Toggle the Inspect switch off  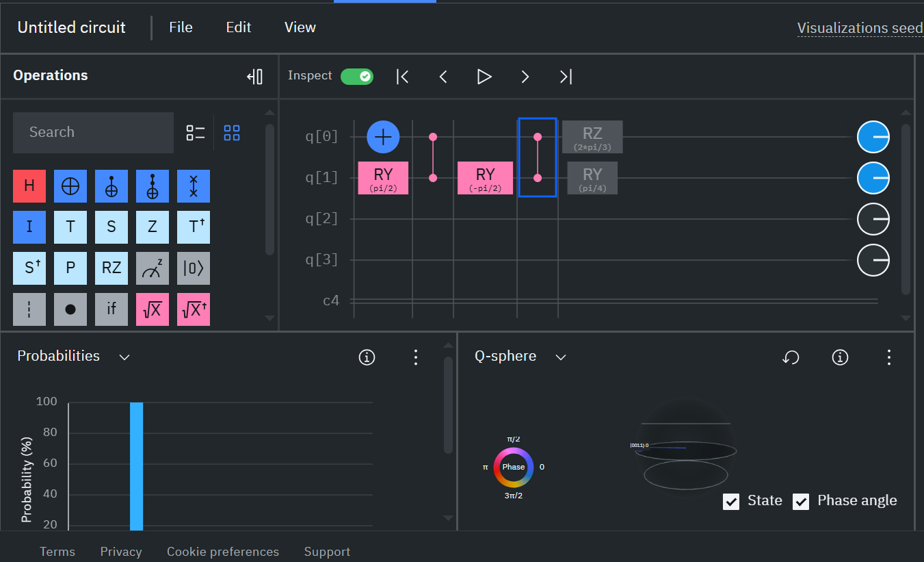(357, 76)
